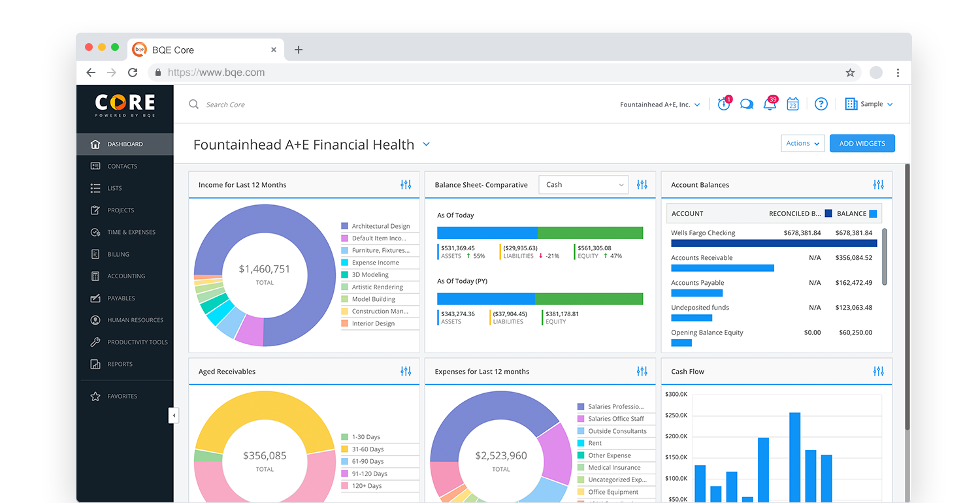Select the Wells Fargo Checking account row
The width and height of the screenshot is (980, 503).
point(774,237)
